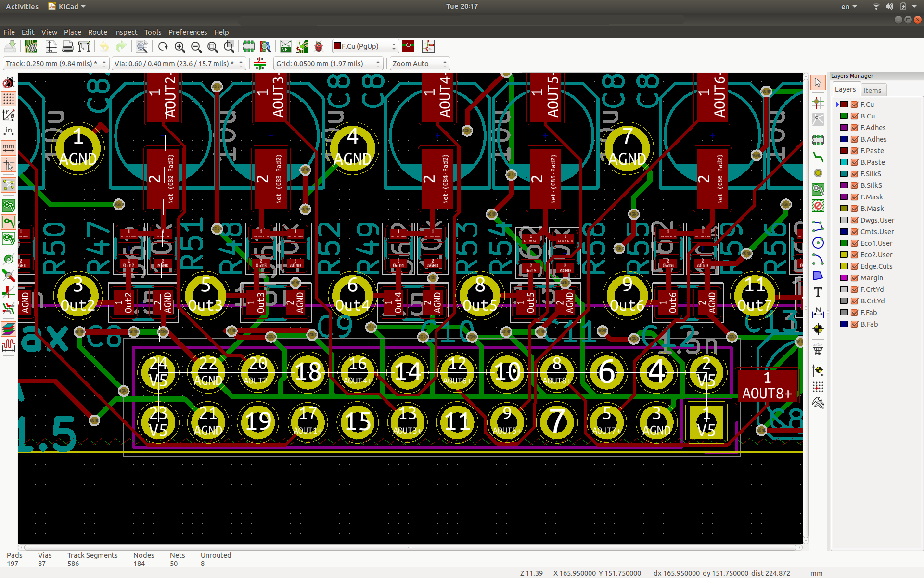Click the Print board icon
This screenshot has width=924, height=578.
[x=68, y=46]
